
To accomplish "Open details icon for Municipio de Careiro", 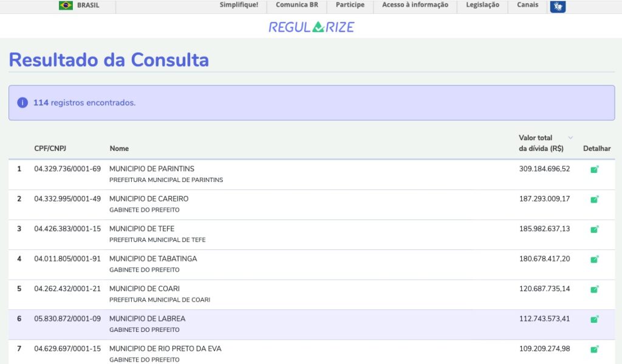I will (x=594, y=199).
